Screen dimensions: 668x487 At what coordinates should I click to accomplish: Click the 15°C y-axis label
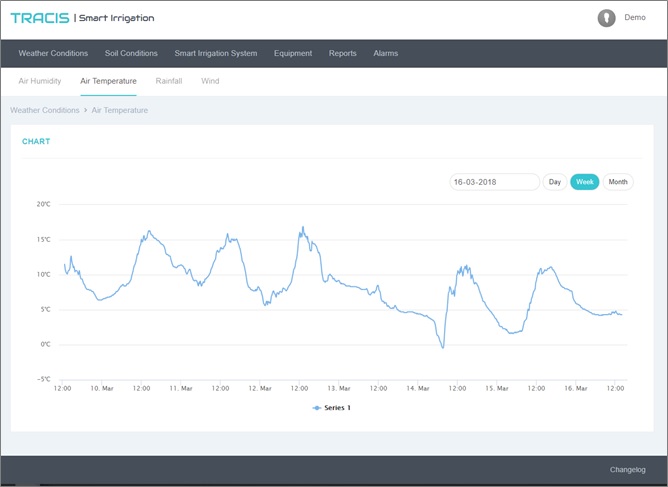tap(43, 239)
